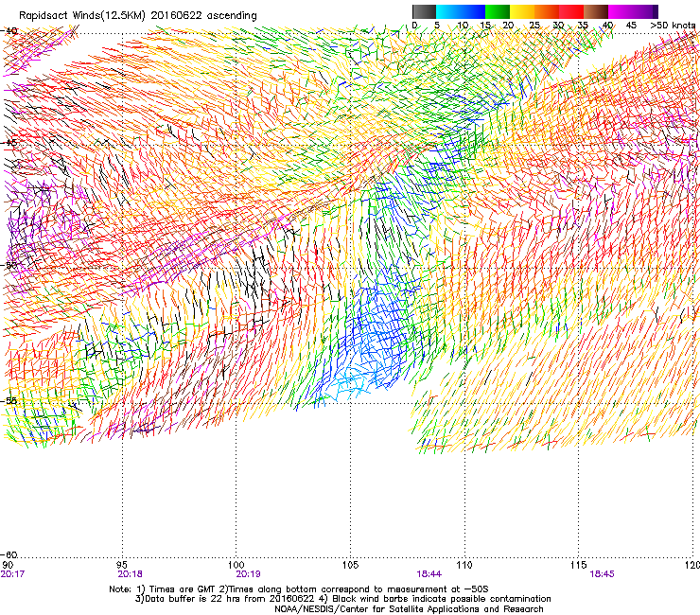Image resolution: width=700 pixels, height=615 pixels.
Task: Click the green 15-20 knots legend swatch
Action: (x=498, y=11)
